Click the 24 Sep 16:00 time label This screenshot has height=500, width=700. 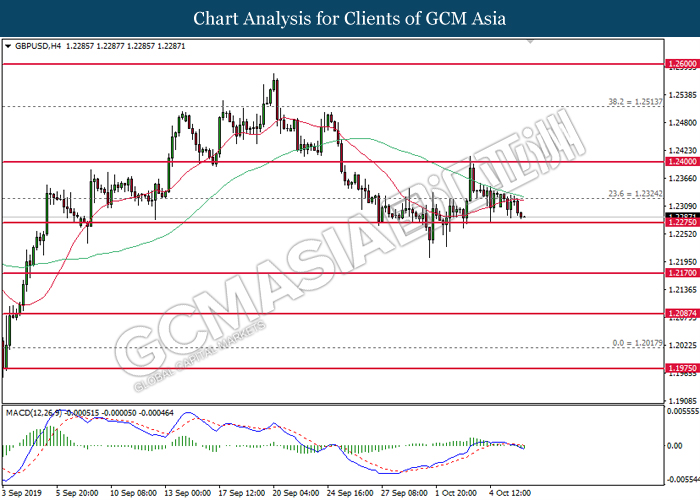[x=350, y=493]
